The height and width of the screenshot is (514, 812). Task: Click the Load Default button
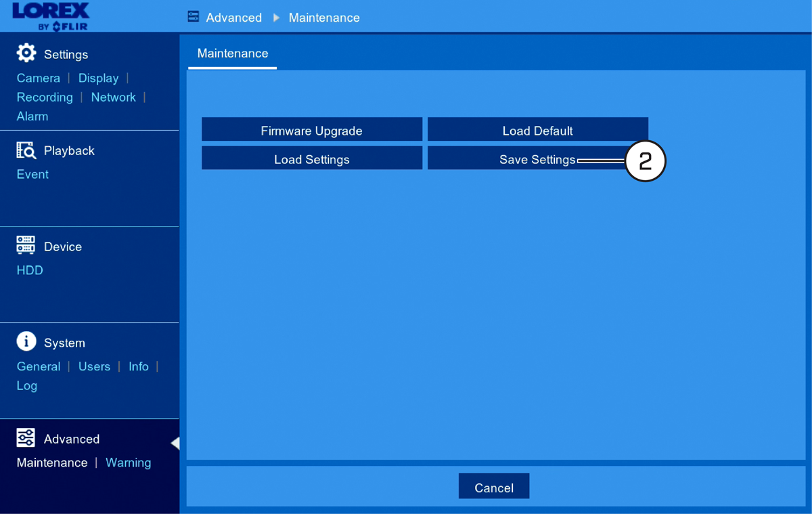click(x=538, y=130)
